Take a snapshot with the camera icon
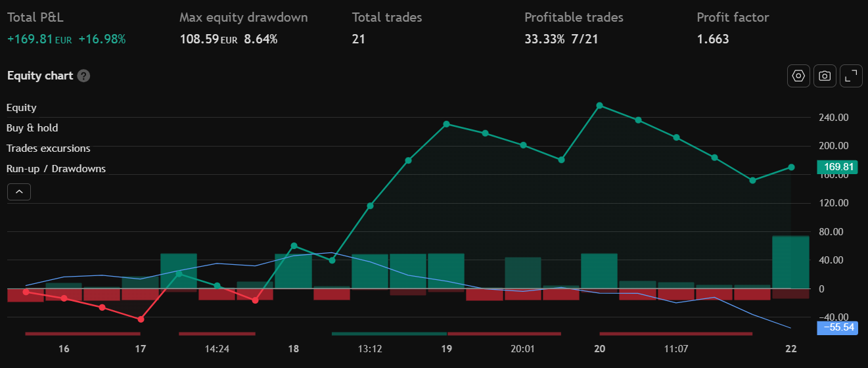The height and width of the screenshot is (368, 868). point(825,76)
